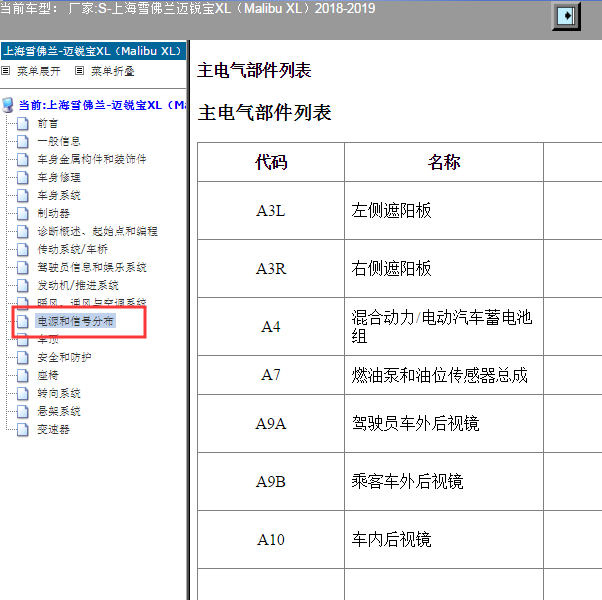The image size is (602, 600).
Task: Click the page icon beside 悬架系统
Action: click(x=23, y=412)
